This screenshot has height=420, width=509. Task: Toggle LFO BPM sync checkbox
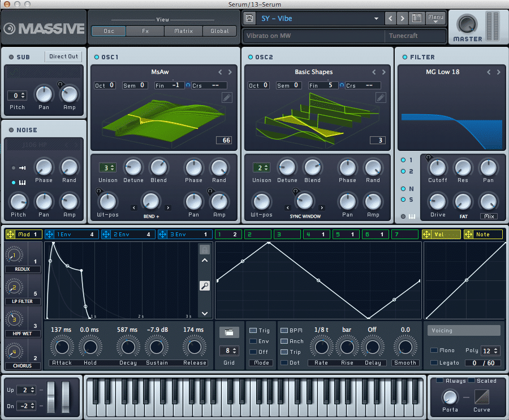point(284,331)
